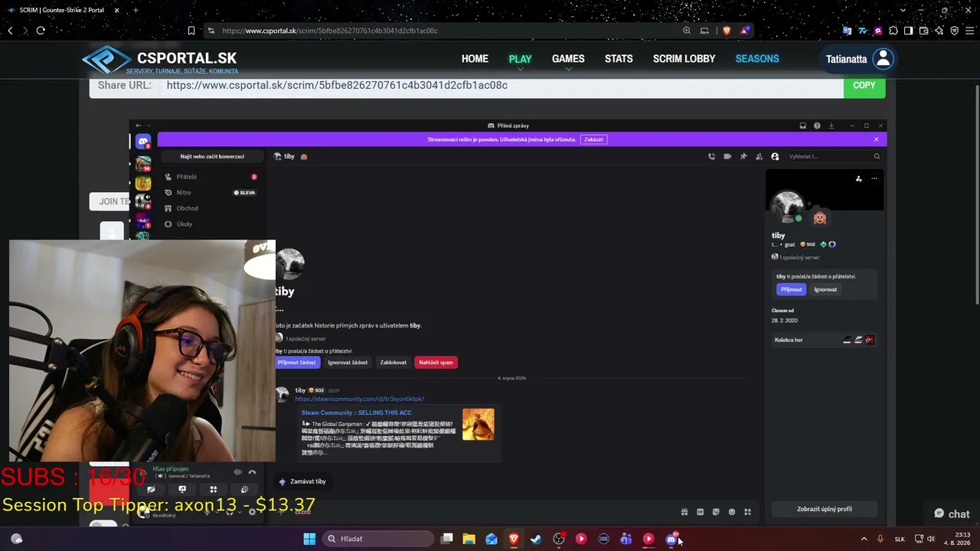Wave at tiby with Zamávat button
The width and height of the screenshot is (980, 551).
click(302, 481)
